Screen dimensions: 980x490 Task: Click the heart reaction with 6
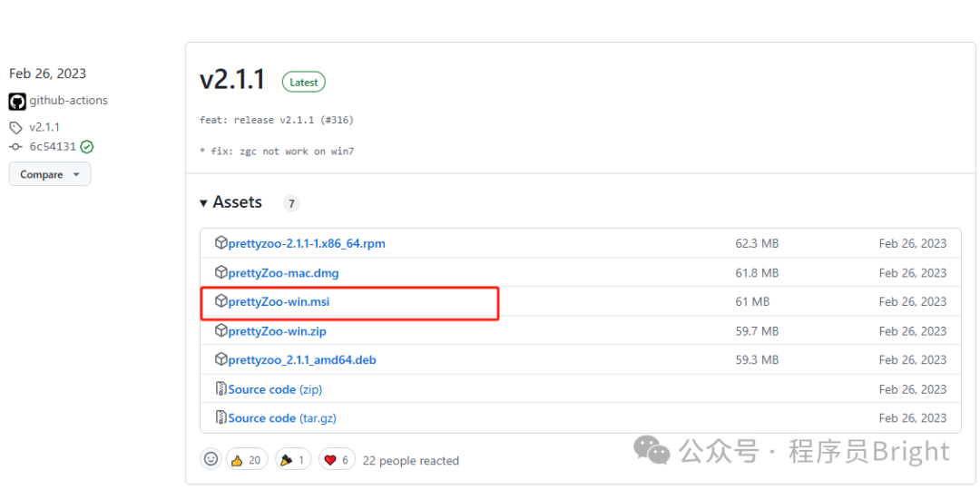click(x=338, y=459)
